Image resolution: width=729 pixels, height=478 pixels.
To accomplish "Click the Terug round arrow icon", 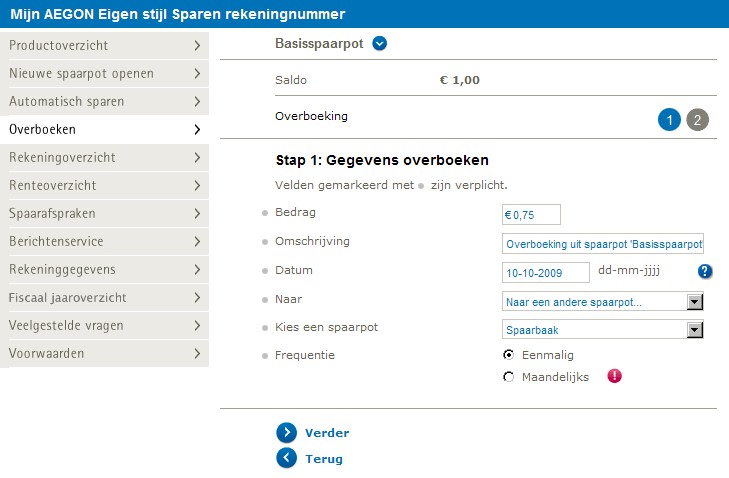I will pos(286,458).
